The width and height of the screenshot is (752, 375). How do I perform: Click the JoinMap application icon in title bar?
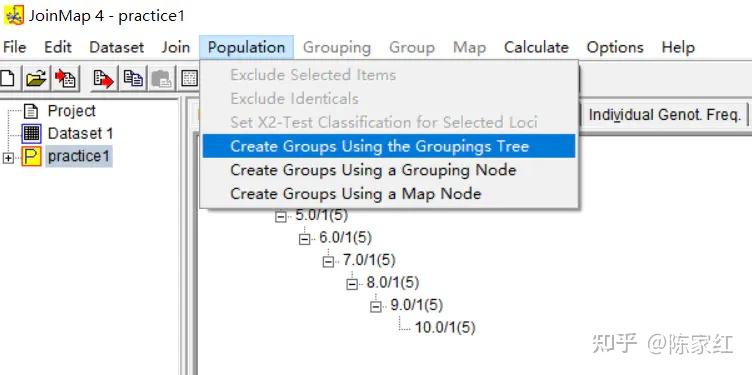tap(14, 15)
